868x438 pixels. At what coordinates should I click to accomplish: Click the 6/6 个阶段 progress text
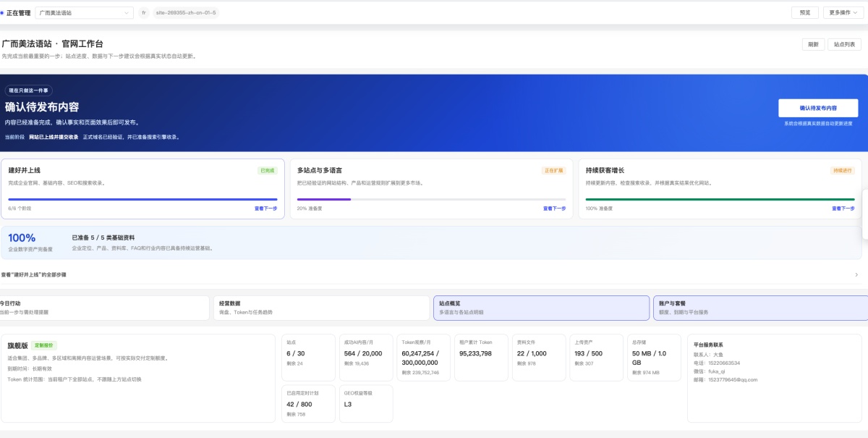point(20,208)
